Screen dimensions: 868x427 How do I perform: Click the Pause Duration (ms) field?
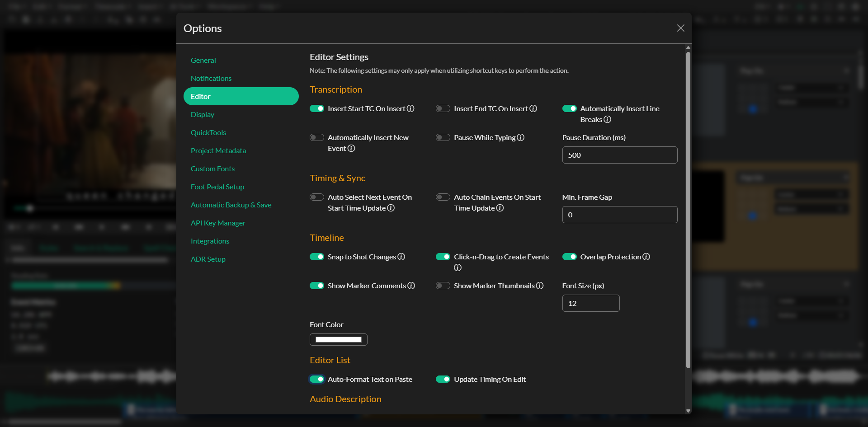point(620,155)
